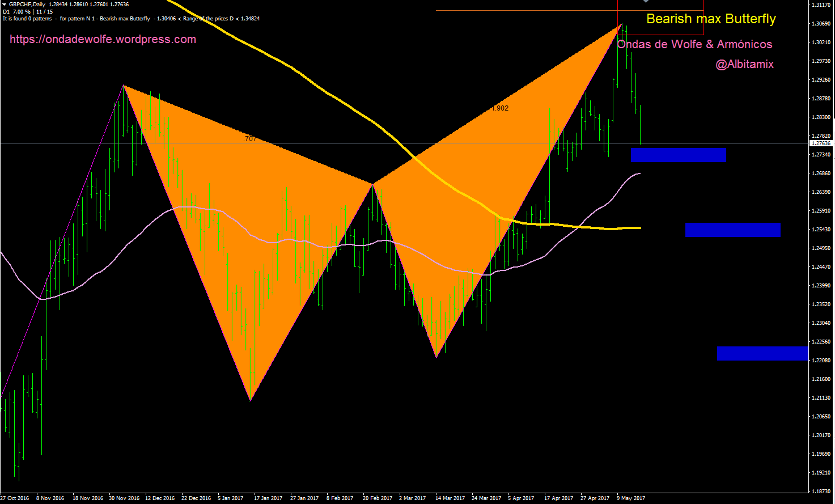Click the current price marker 1.27636
The height and width of the screenshot is (504, 835).
tap(821, 143)
